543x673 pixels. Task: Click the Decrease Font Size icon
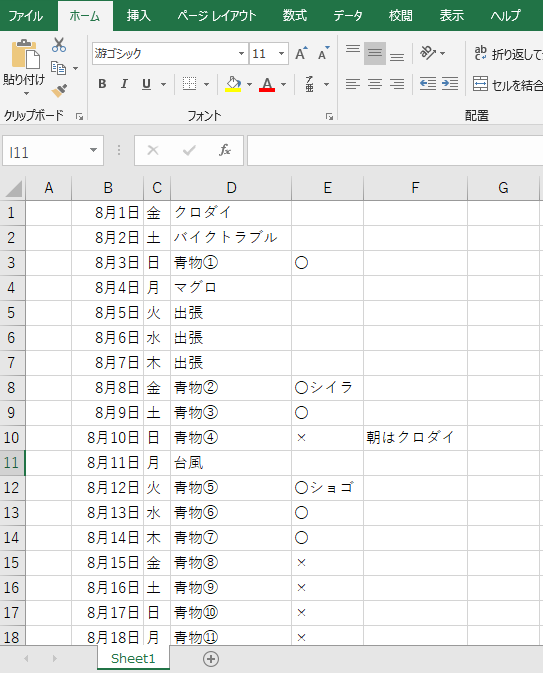point(323,54)
